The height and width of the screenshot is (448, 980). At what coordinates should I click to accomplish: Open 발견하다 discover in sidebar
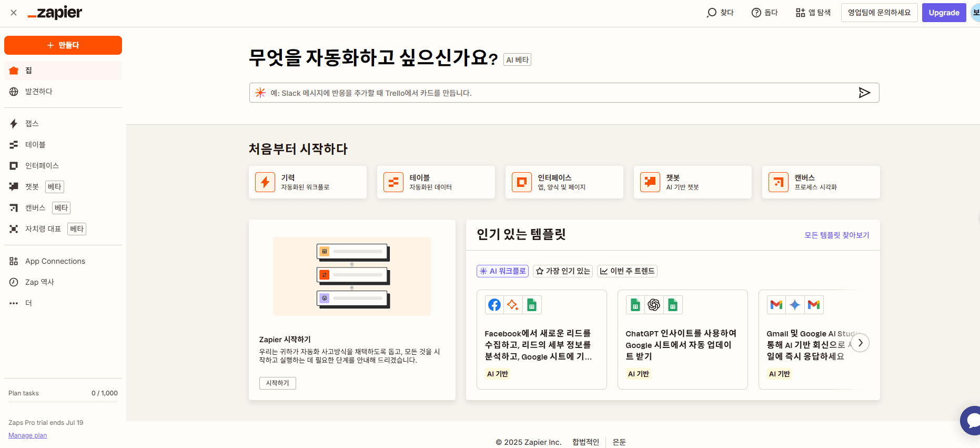tap(63, 92)
